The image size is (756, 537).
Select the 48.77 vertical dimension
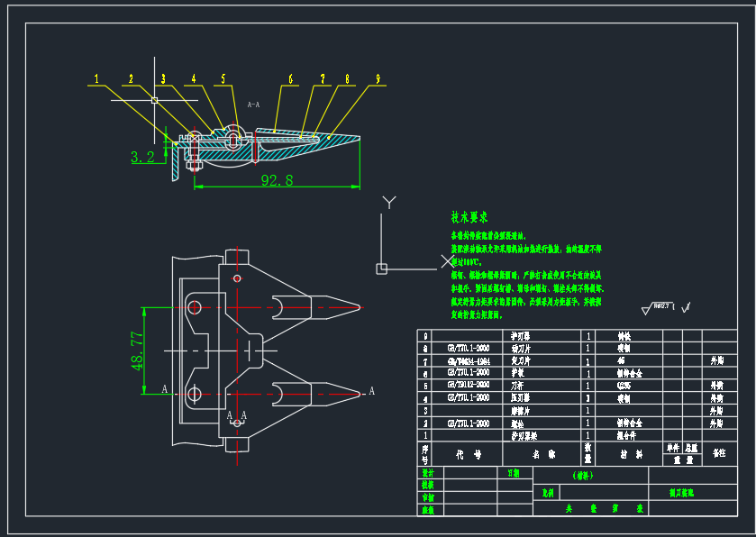click(137, 350)
